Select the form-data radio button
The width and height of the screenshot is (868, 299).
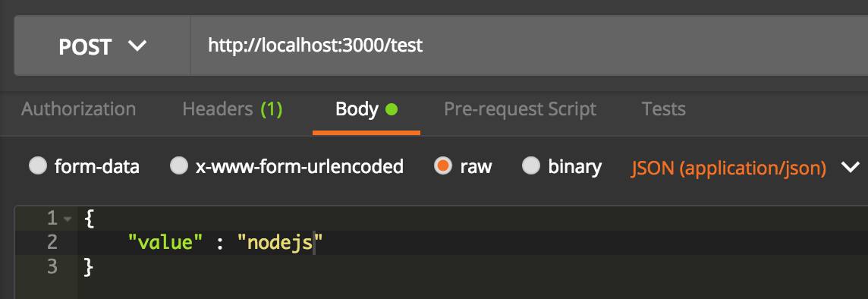[x=38, y=166]
